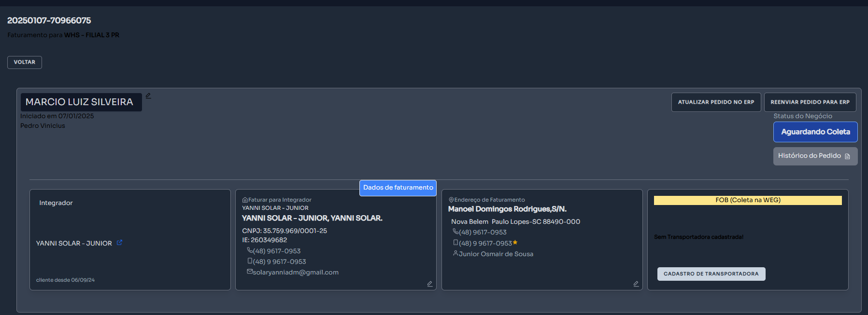
Task: Click the house icon by Faturar para Integrador
Action: click(x=245, y=200)
